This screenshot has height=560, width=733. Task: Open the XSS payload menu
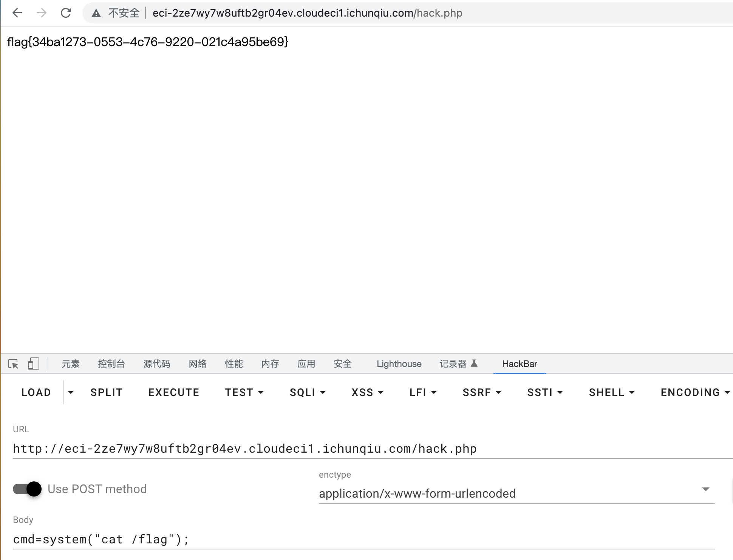(367, 393)
